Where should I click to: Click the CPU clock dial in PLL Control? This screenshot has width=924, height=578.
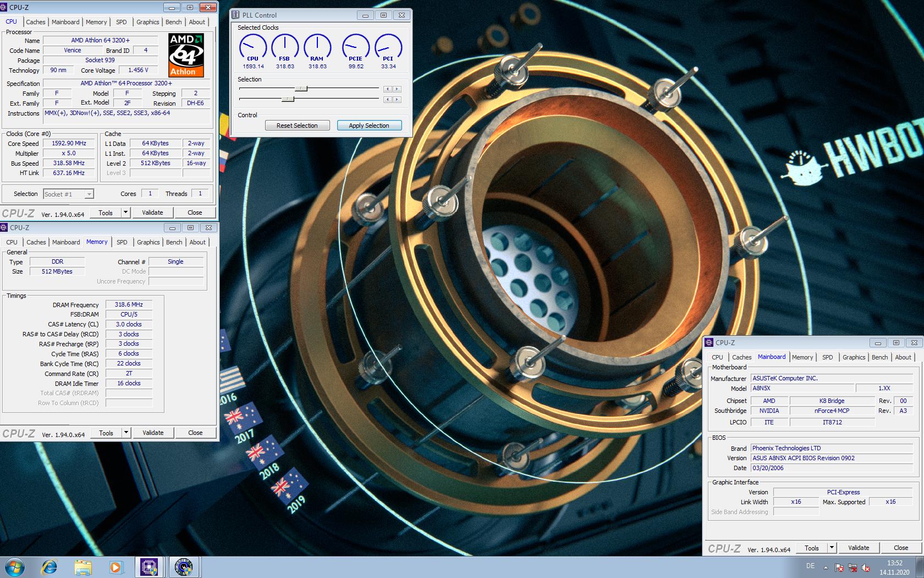pos(253,47)
